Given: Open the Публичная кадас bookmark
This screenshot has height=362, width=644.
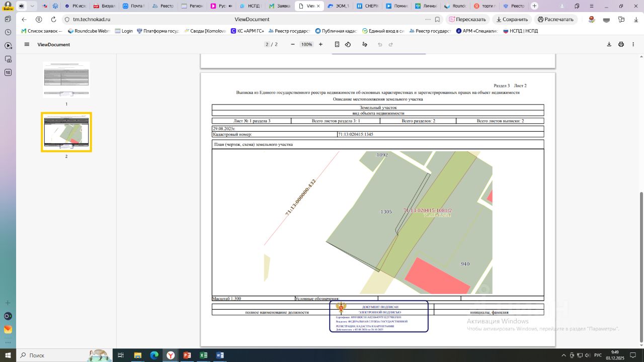Looking at the screenshot, I should (336, 31).
